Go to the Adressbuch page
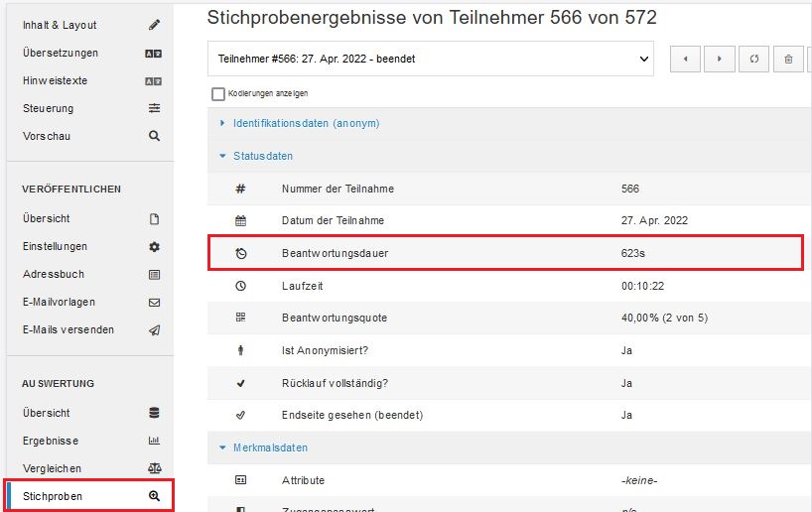 point(54,275)
